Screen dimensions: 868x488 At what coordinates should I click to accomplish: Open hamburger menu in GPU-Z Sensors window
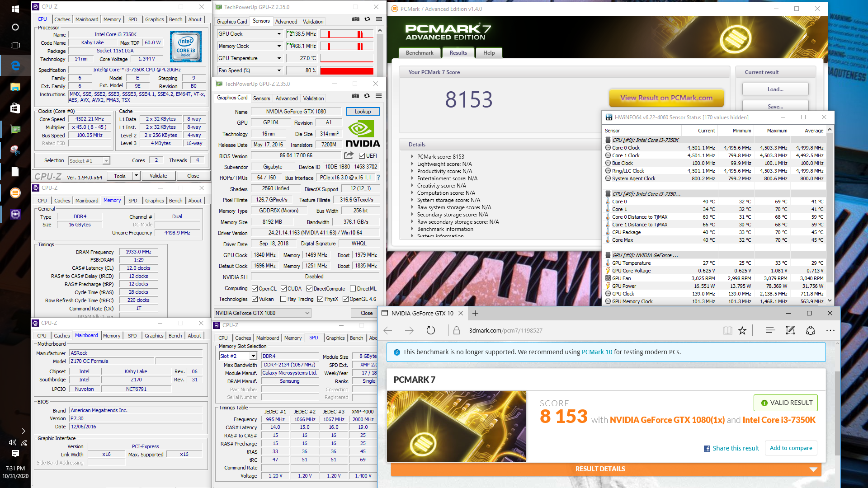coord(379,19)
